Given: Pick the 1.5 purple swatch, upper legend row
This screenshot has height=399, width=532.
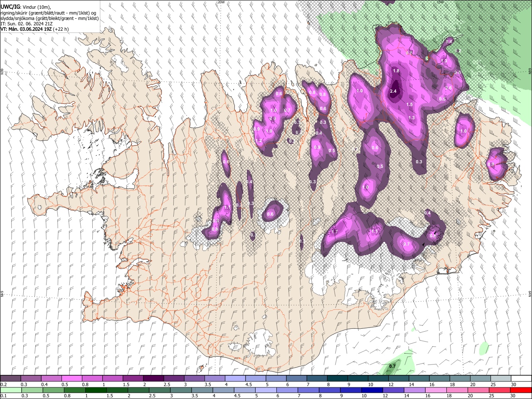Looking at the screenshot, I should pos(133,379).
